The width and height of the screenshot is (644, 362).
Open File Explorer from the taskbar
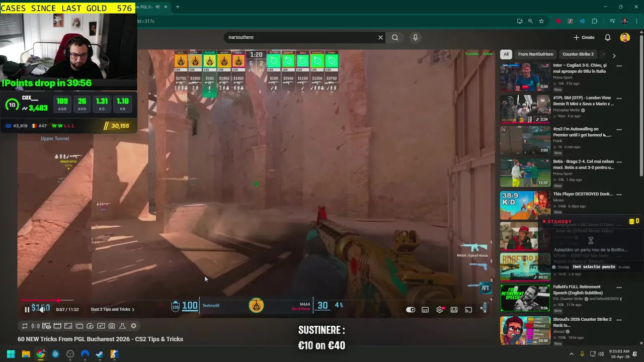point(26,354)
